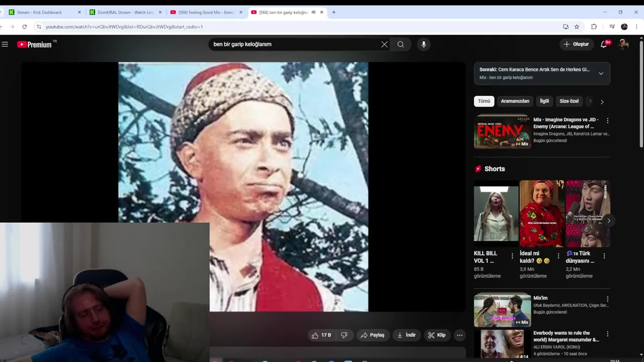Image resolution: width=644 pixels, height=362 pixels.
Task: Expand the Sonraki mix playlist panel
Action: [x=601, y=73]
